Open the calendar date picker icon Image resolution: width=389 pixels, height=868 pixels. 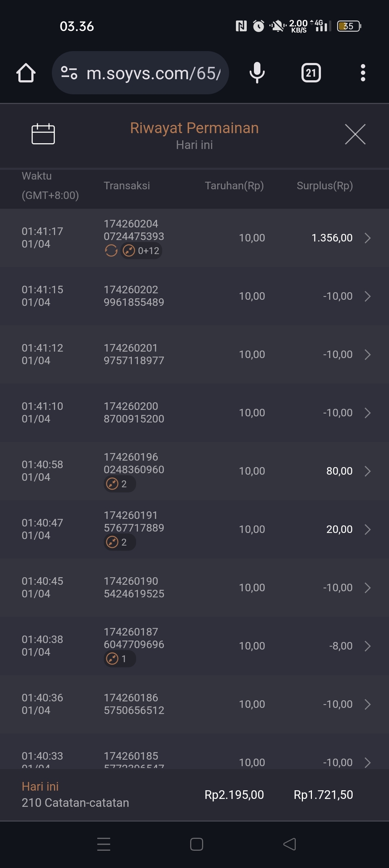coord(43,134)
